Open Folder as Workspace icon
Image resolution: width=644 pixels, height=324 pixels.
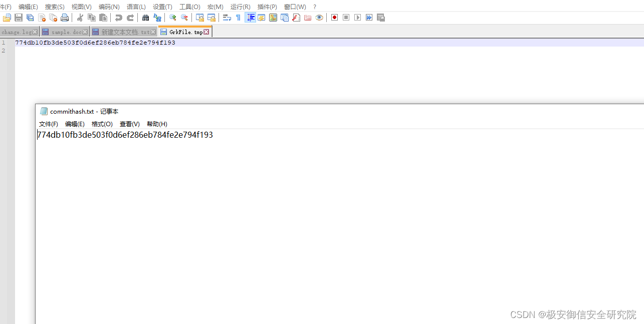(308, 18)
